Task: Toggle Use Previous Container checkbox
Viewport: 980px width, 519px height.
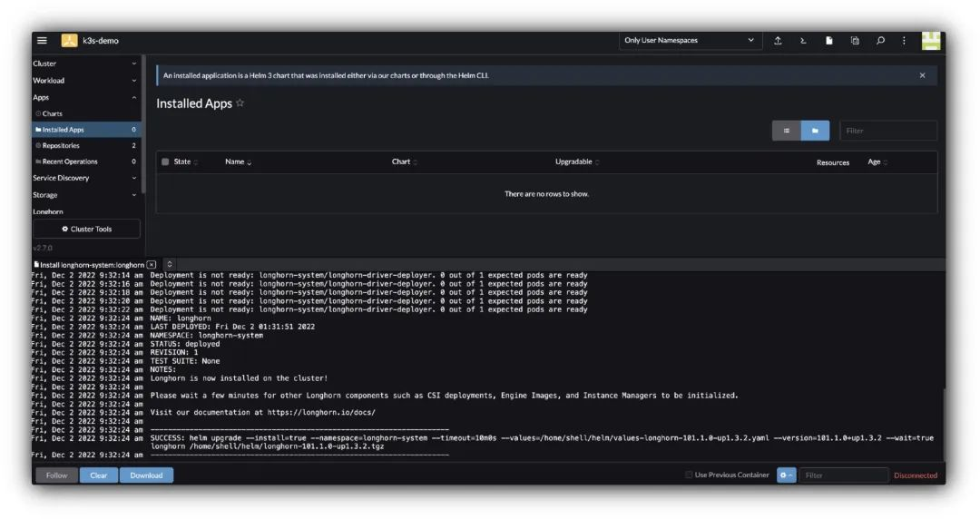Action: point(689,475)
